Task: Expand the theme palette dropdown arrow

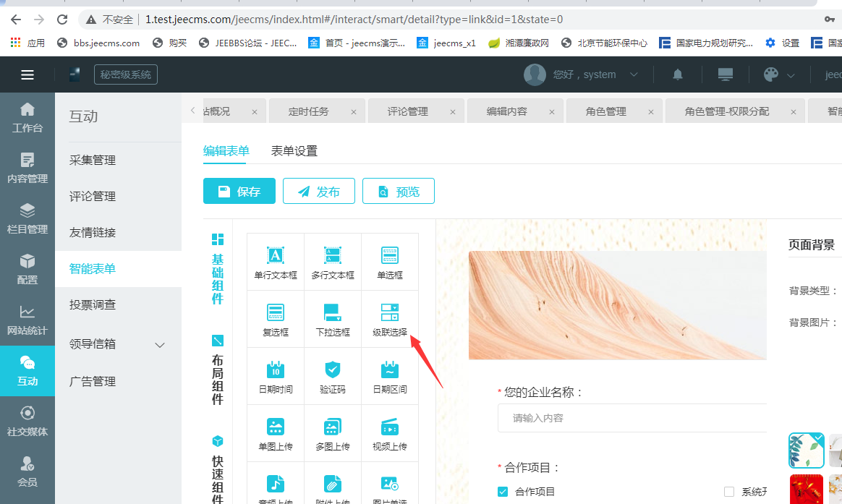Action: 791,76
